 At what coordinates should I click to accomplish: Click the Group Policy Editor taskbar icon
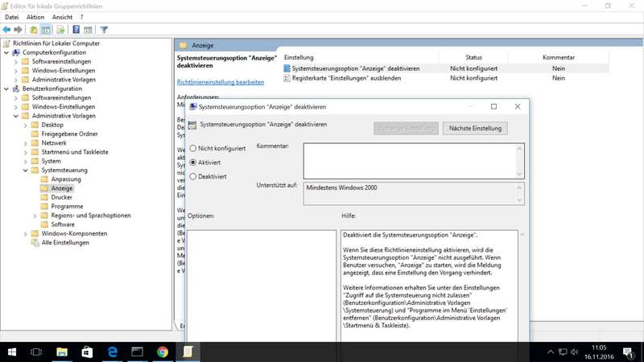pos(188,352)
